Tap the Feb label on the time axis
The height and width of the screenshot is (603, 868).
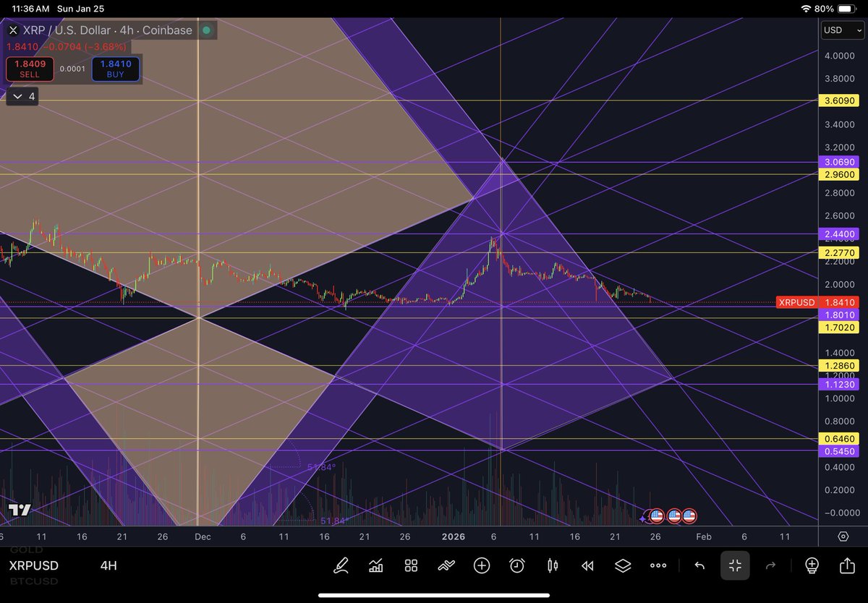703,536
